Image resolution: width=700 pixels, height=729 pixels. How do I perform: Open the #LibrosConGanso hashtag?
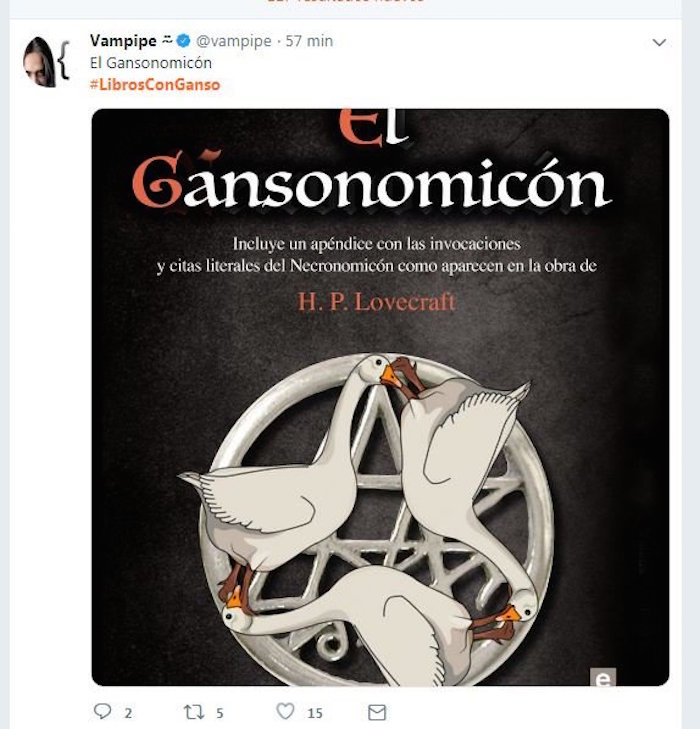(x=155, y=85)
